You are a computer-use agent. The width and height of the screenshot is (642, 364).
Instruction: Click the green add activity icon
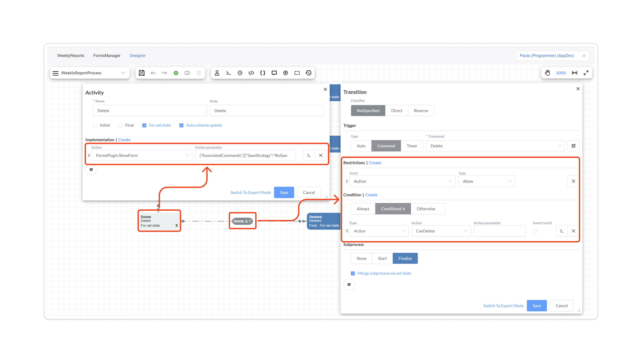click(176, 73)
